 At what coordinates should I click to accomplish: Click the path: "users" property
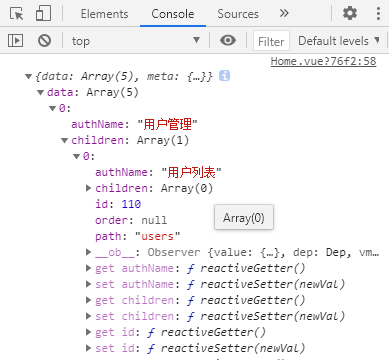138,236
